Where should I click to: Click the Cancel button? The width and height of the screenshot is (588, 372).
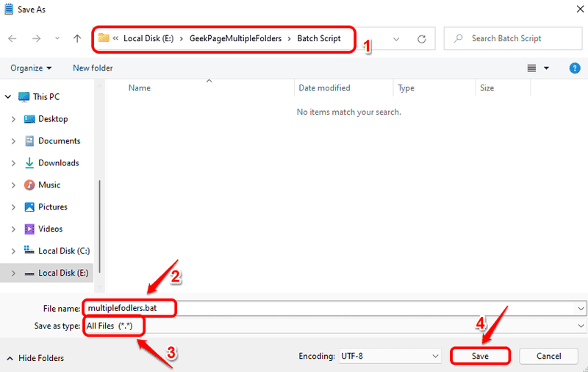(548, 356)
